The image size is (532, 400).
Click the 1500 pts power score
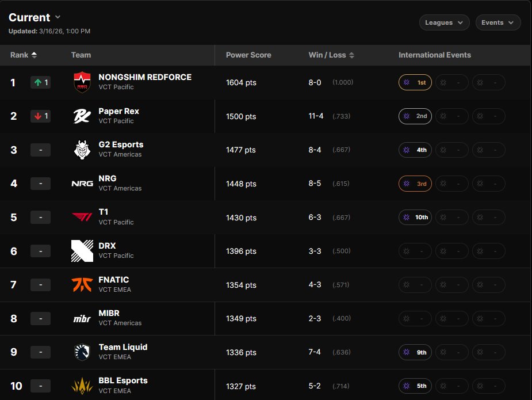point(241,116)
